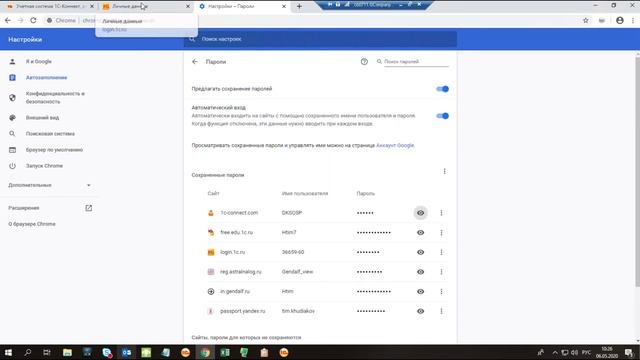Open the 1c-connect.com site link
The width and height of the screenshot is (640, 360).
click(x=239, y=213)
